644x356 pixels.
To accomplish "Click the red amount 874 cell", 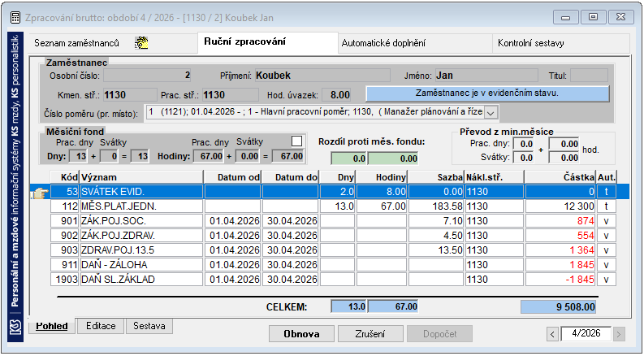I will (x=560, y=221).
